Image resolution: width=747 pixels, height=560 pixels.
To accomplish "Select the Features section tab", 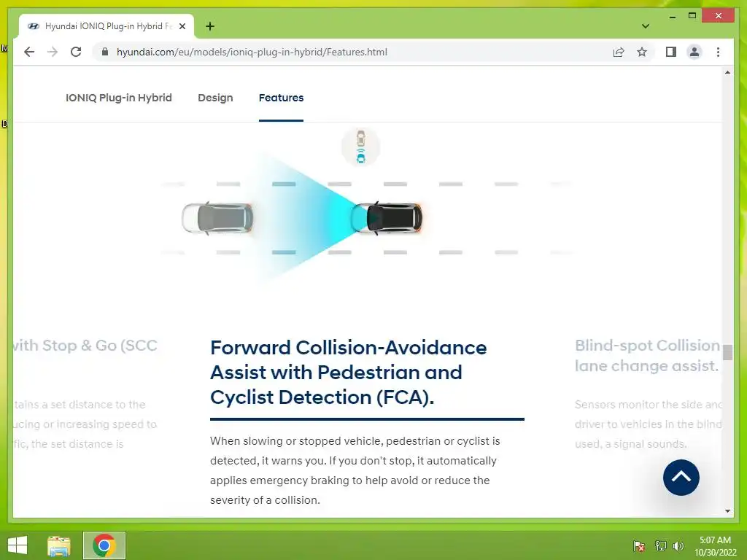I will [281, 98].
